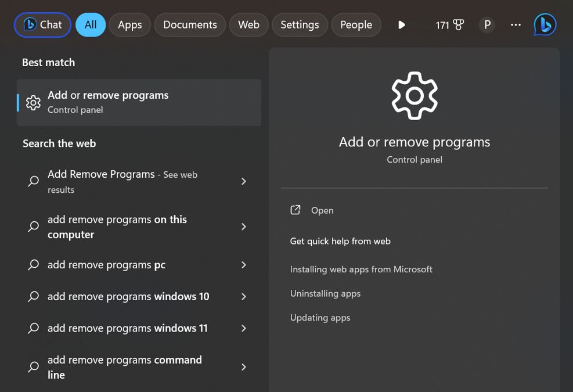Click the play arrow to show more filters
This screenshot has height=392, width=573.
point(402,25)
